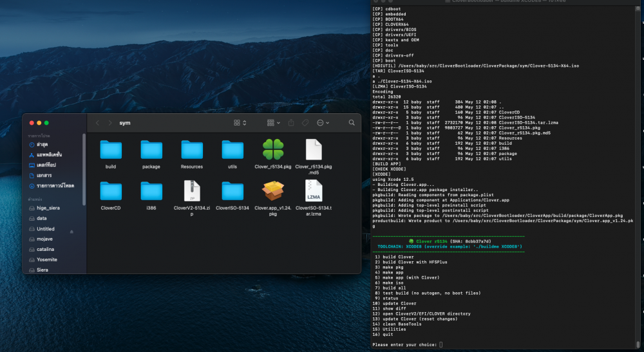Select the CloverV2-5134.zip archive
This screenshot has width=644, height=352.
pyautogui.click(x=192, y=190)
